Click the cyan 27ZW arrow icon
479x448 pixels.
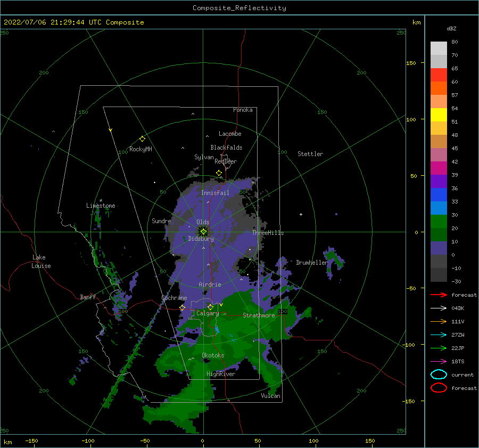[x=439, y=335]
